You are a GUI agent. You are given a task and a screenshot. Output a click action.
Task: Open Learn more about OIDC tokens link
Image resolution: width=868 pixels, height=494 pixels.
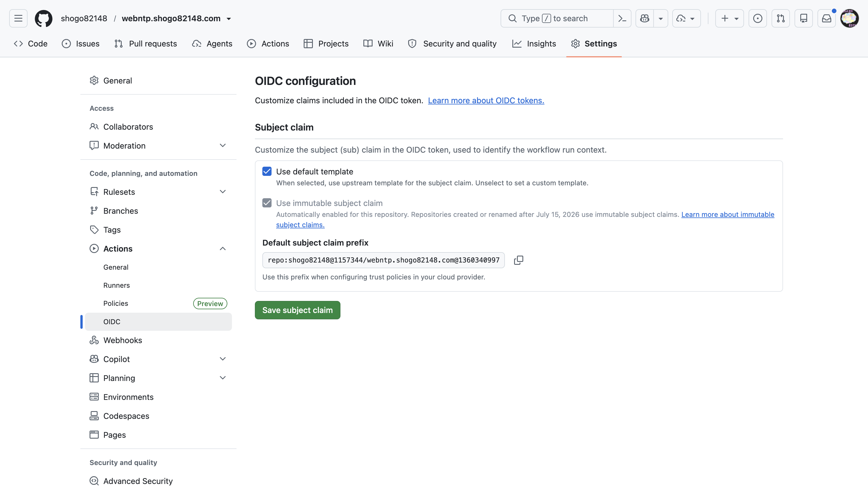(486, 100)
